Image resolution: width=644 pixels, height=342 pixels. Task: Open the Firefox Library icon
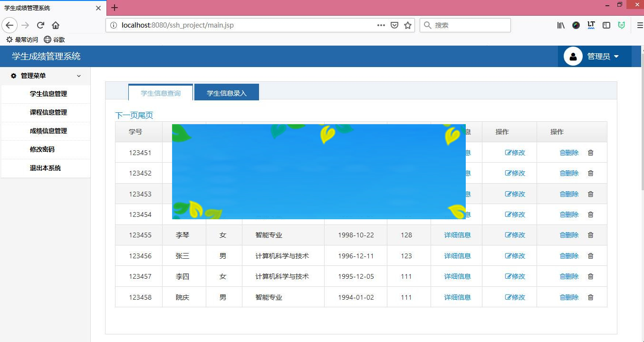[x=560, y=25]
